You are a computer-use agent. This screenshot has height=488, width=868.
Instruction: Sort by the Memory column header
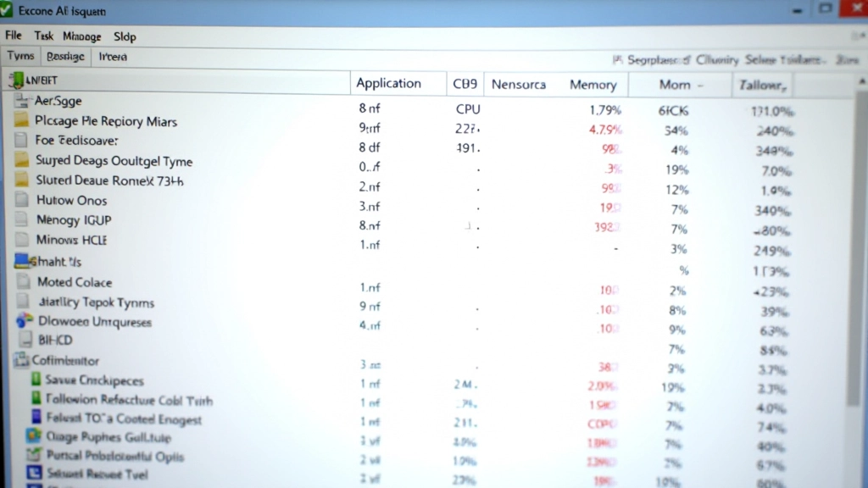click(x=593, y=85)
